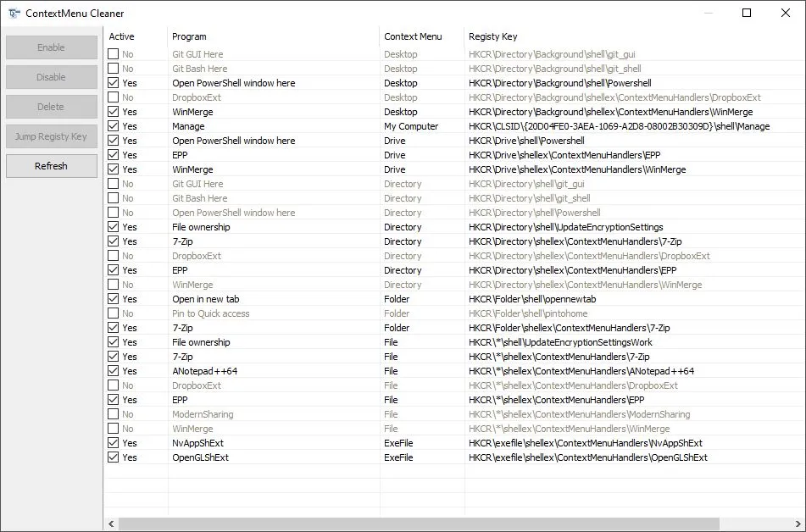Click the horizontal scrollbar right arrow
The width and height of the screenshot is (806, 532).
[x=799, y=524]
